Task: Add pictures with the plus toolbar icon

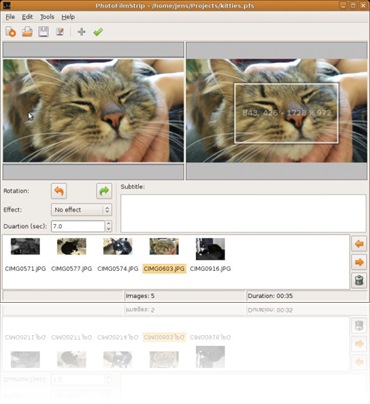Action: (x=81, y=32)
